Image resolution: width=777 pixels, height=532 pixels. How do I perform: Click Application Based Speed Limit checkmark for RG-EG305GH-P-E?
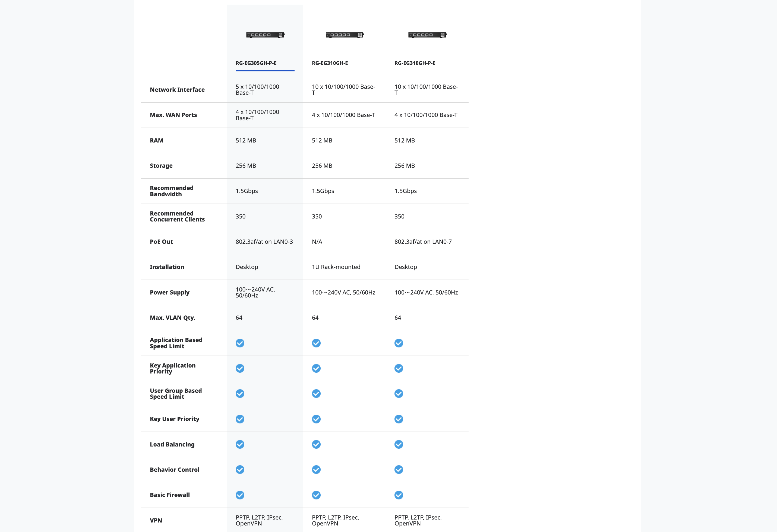click(x=240, y=343)
